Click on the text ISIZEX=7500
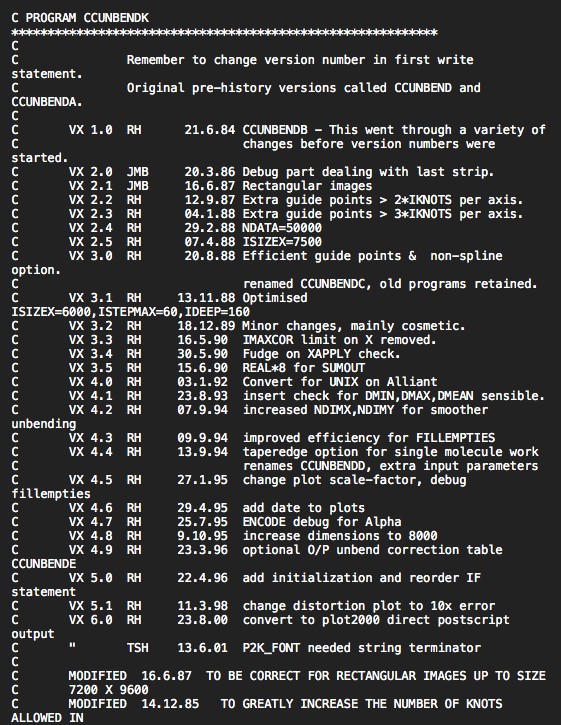The width and height of the screenshot is (562, 725). 282,242
